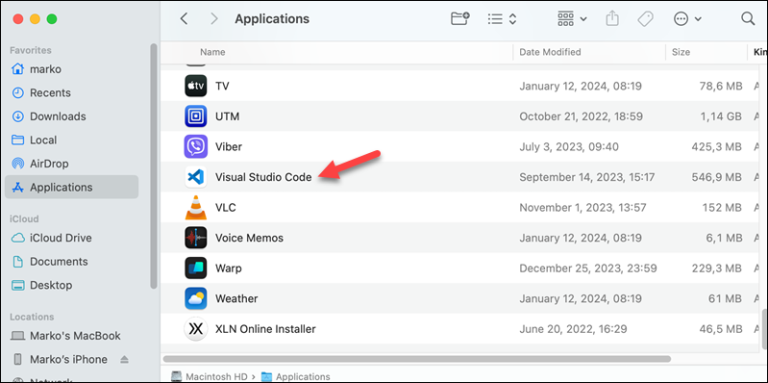The height and width of the screenshot is (383, 768).
Task: Click the Warp app icon
Action: pyautogui.click(x=196, y=268)
